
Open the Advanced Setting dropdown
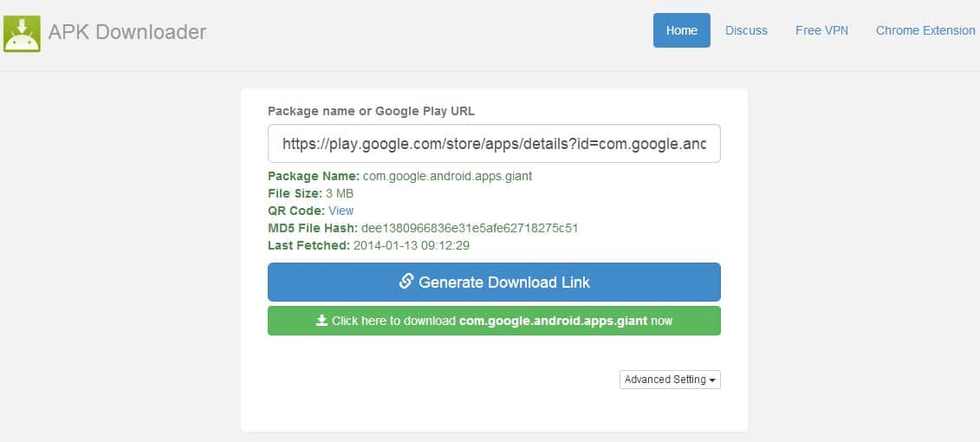click(x=669, y=380)
